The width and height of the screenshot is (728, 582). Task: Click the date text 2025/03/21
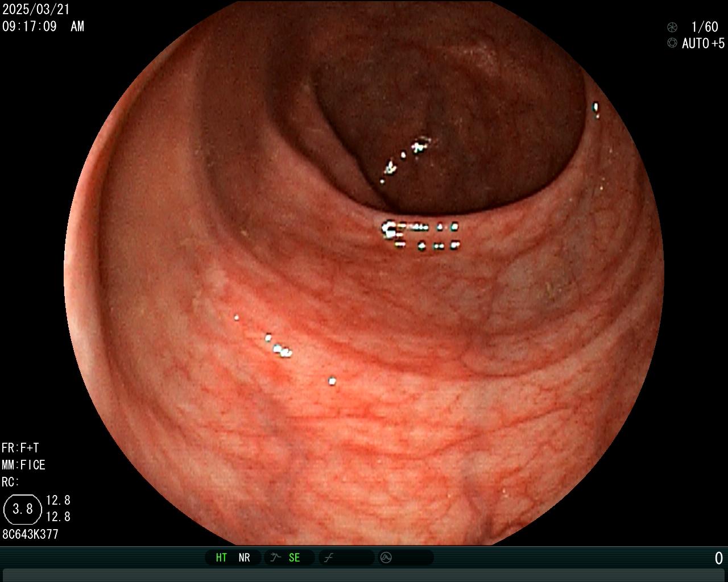tap(36, 10)
